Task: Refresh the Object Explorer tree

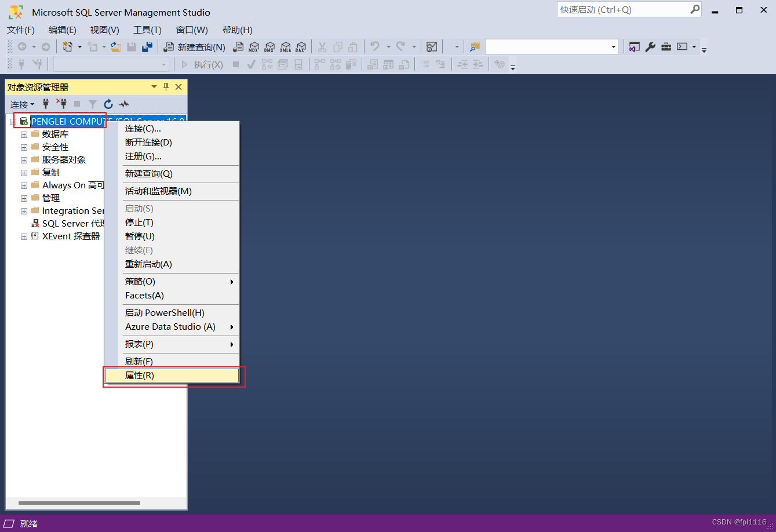Action: coord(108,104)
